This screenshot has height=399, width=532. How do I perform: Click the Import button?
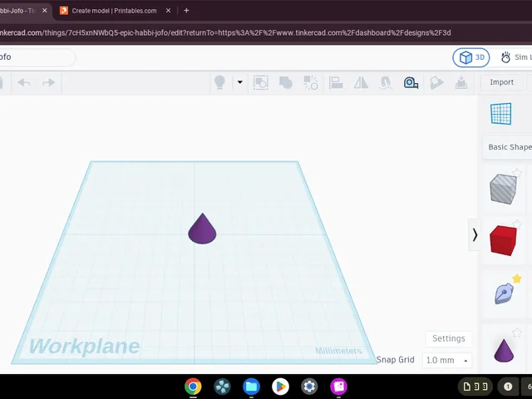501,82
